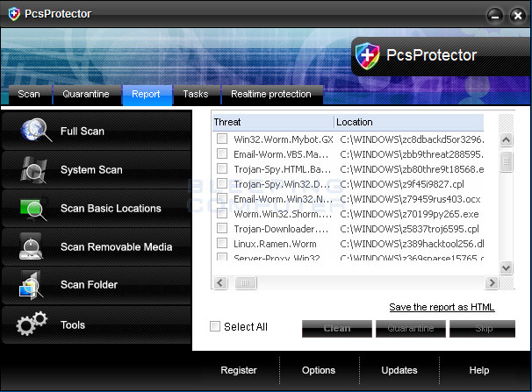Open Save the report as HTML link

[442, 307]
